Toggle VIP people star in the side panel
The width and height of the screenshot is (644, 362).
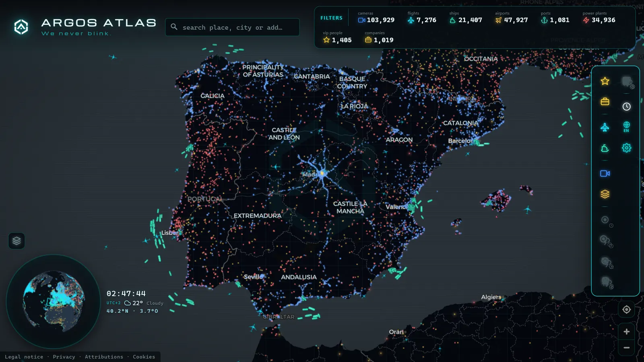[x=605, y=81]
